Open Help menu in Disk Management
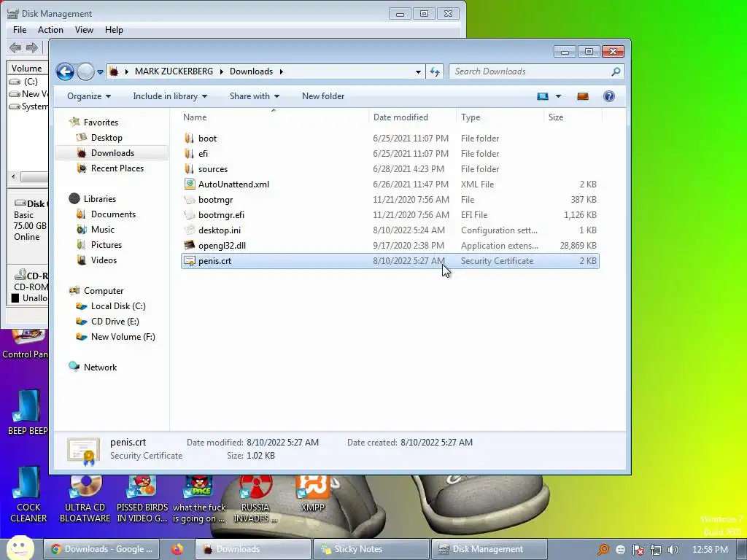 [x=114, y=29]
